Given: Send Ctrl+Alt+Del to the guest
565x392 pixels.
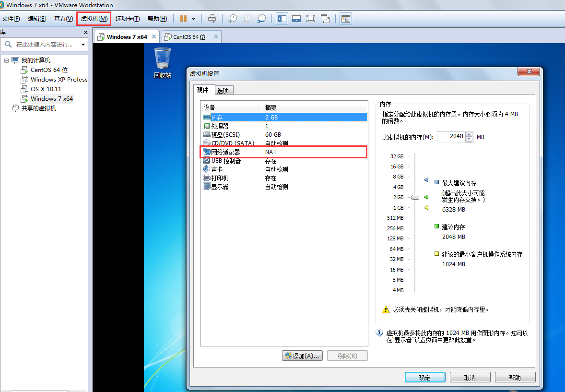Looking at the screenshot, I should tap(212, 19).
